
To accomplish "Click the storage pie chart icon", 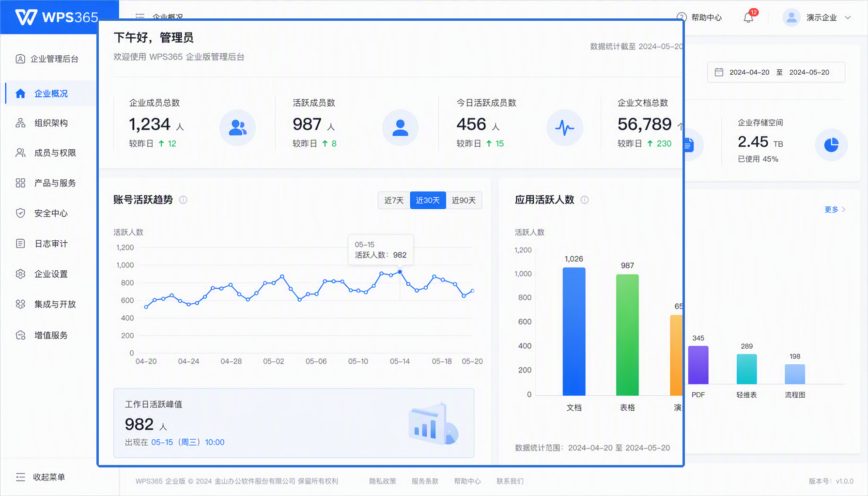I will coord(831,144).
